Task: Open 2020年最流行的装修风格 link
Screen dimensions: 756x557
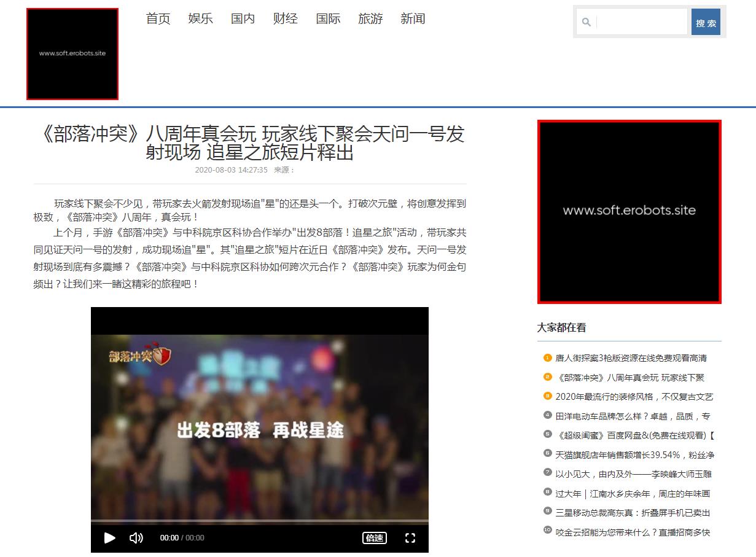Action: pos(634,397)
